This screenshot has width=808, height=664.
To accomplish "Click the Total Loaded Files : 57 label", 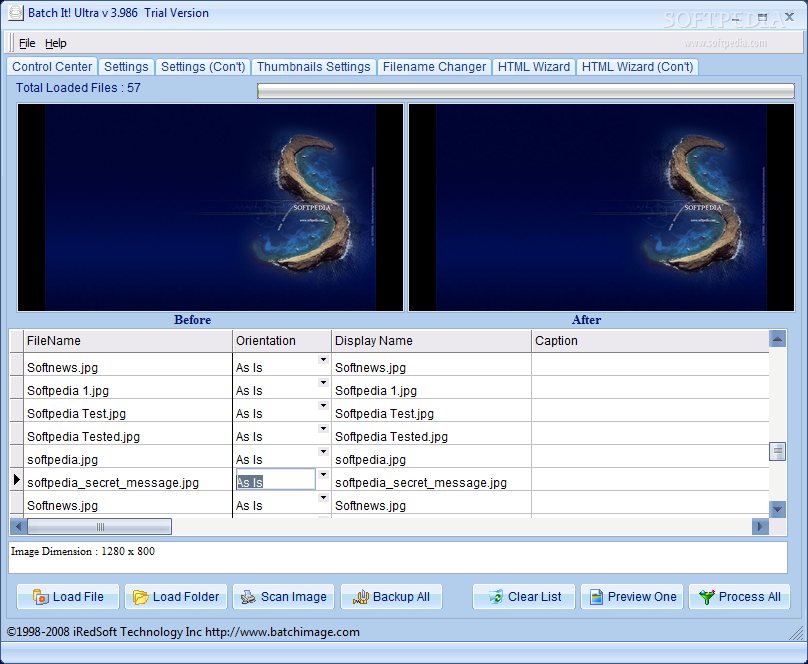I will [x=78, y=88].
